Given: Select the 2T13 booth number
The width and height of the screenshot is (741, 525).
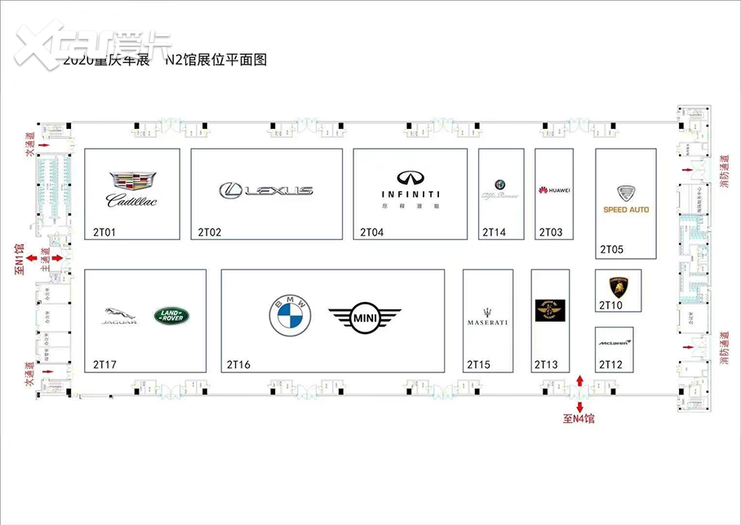Looking at the screenshot, I should [x=546, y=364].
